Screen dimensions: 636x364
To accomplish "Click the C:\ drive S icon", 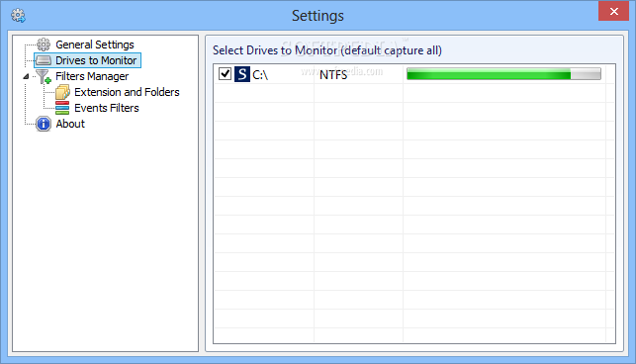I will [242, 74].
